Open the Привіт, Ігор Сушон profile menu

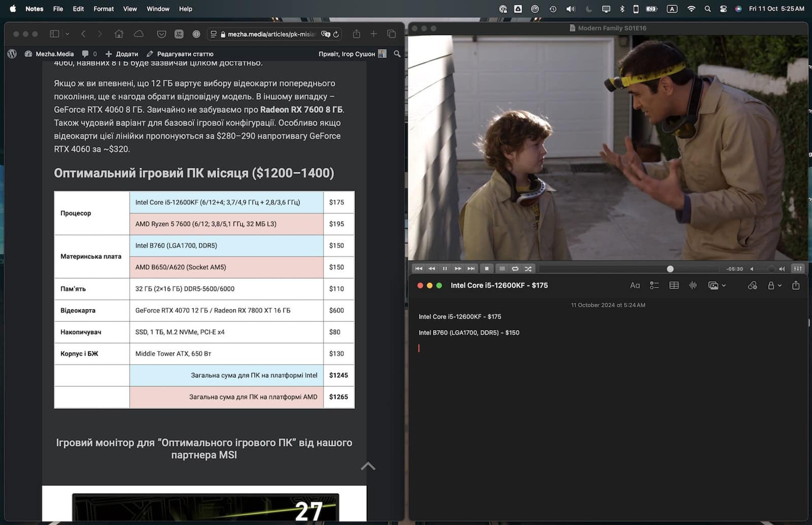coord(352,54)
